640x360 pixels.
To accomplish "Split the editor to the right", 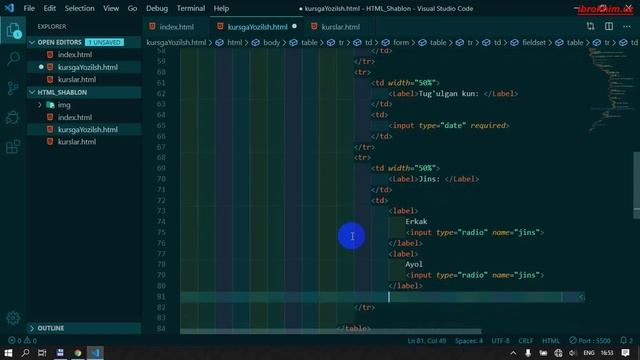I will click(x=609, y=27).
